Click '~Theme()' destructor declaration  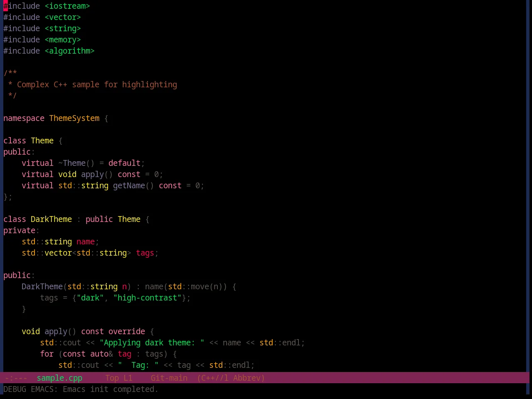click(76, 163)
